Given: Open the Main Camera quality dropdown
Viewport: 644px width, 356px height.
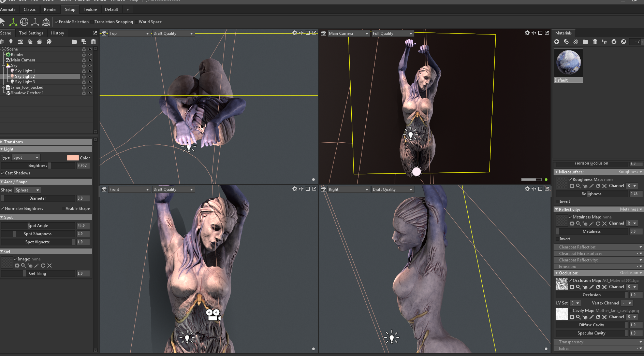Looking at the screenshot, I should click(x=392, y=33).
